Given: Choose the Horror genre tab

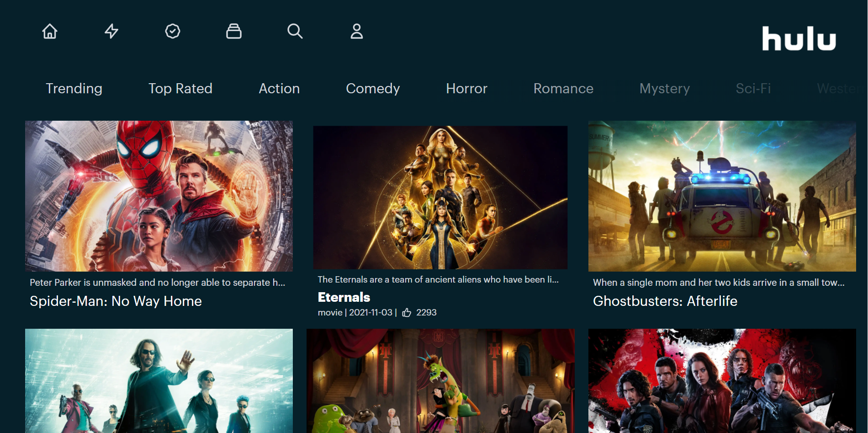Looking at the screenshot, I should [x=466, y=89].
